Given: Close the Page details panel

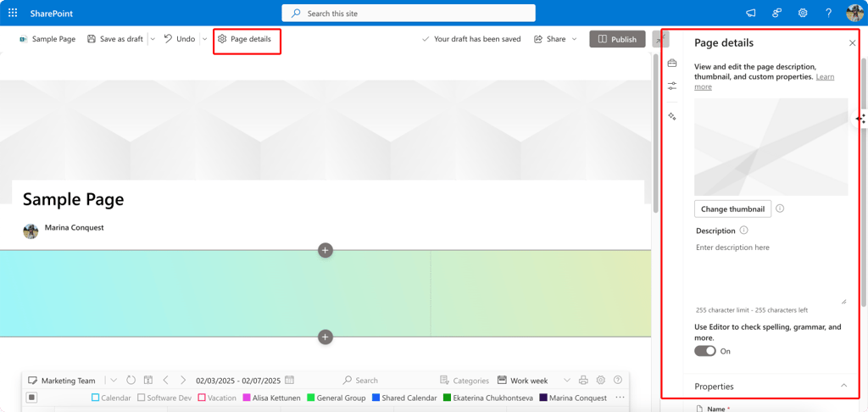Looking at the screenshot, I should click(x=853, y=43).
